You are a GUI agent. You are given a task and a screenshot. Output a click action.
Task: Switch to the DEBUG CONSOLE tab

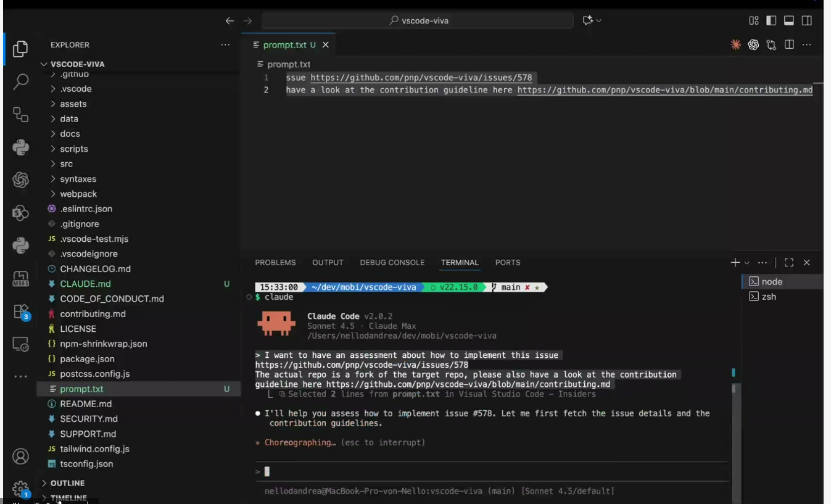[392, 262]
